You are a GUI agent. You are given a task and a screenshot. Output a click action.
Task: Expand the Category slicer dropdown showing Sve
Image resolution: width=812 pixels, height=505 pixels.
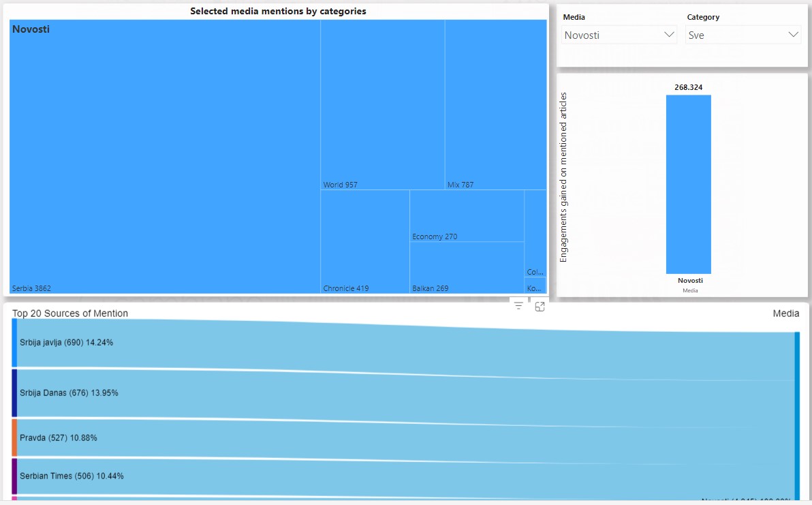click(x=743, y=35)
